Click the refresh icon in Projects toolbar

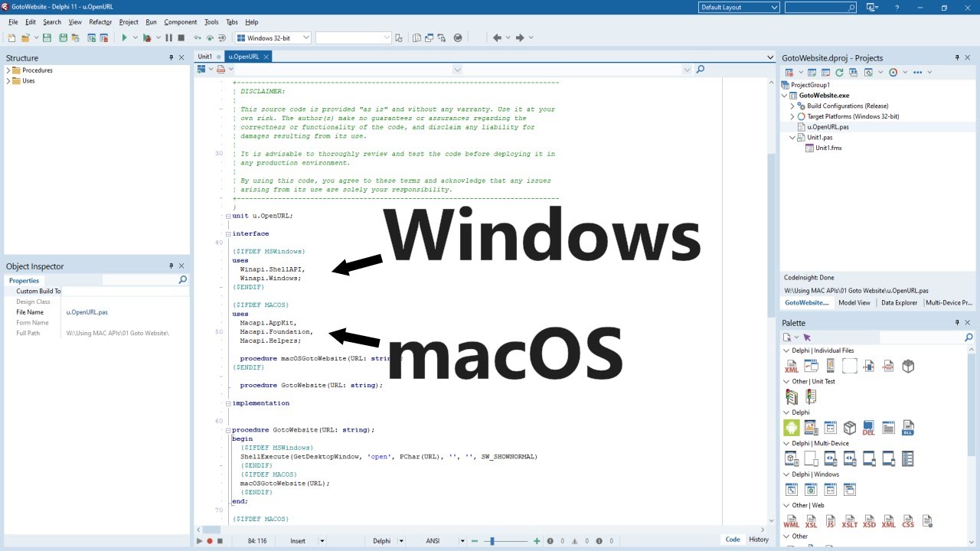click(x=839, y=72)
